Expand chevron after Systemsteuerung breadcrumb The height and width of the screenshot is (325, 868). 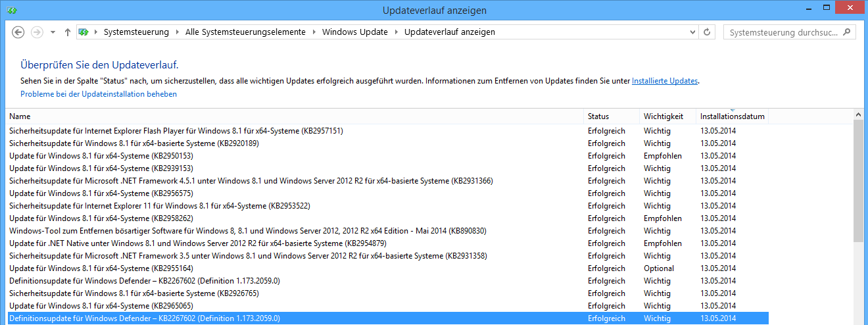(177, 32)
